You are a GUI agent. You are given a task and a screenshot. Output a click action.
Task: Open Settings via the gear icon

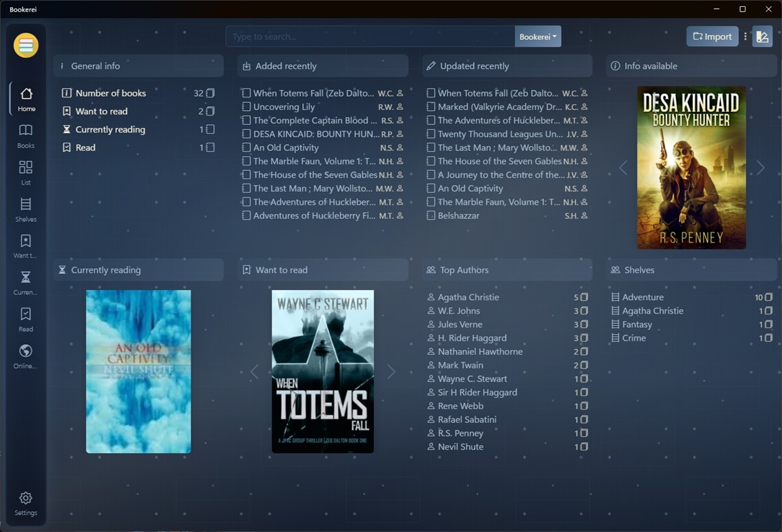coord(25,503)
